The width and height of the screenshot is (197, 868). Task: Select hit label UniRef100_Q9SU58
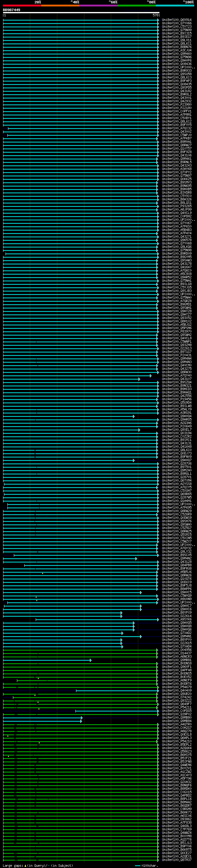click(177, 74)
